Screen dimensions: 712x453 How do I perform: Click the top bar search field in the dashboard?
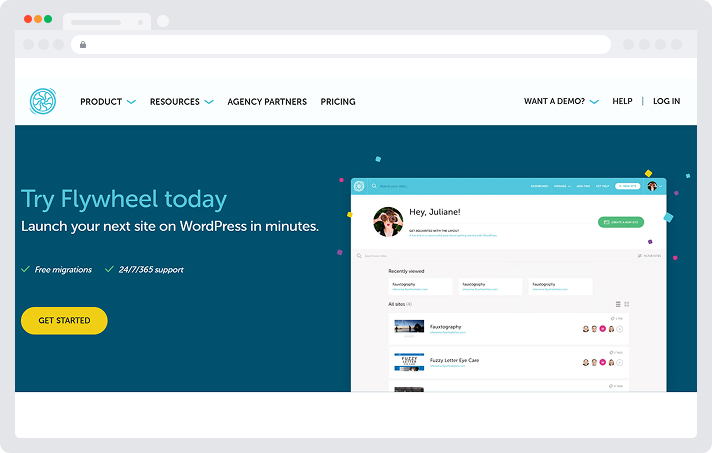pyautogui.click(x=393, y=186)
